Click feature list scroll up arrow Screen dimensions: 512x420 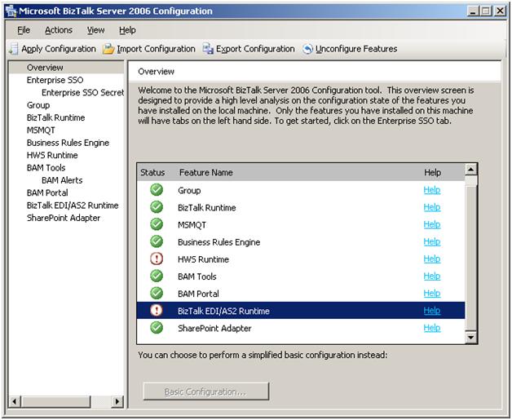tap(471, 170)
